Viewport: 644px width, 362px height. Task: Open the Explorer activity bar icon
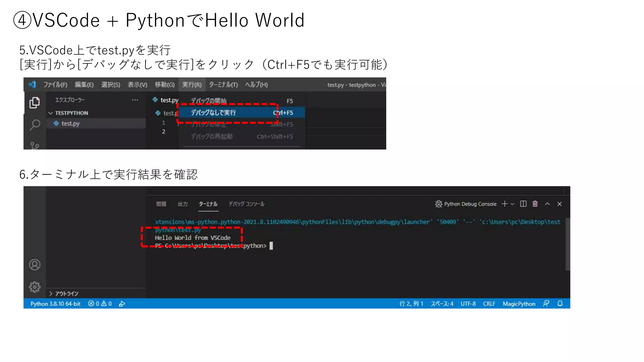pyautogui.click(x=35, y=103)
